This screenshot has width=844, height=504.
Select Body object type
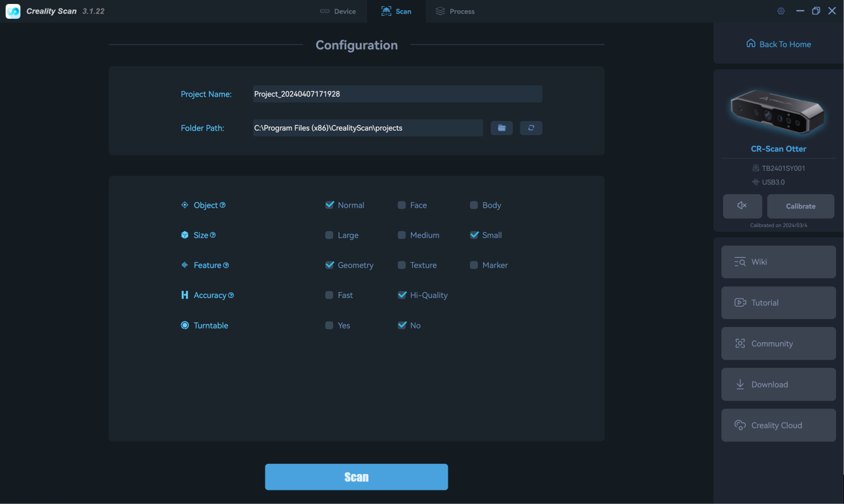(474, 205)
